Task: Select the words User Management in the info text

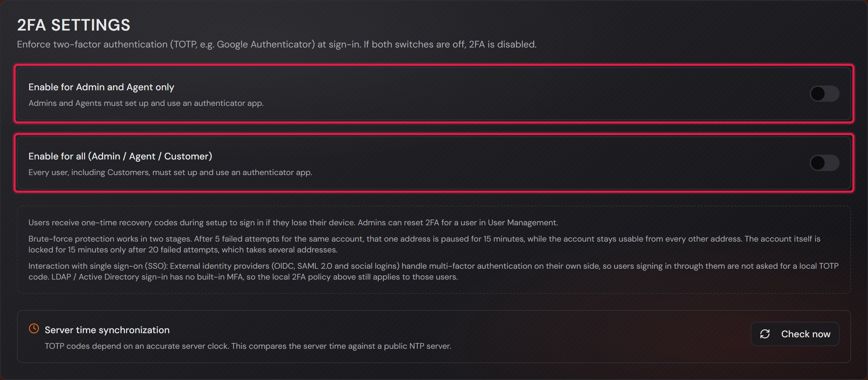Action: click(522, 223)
